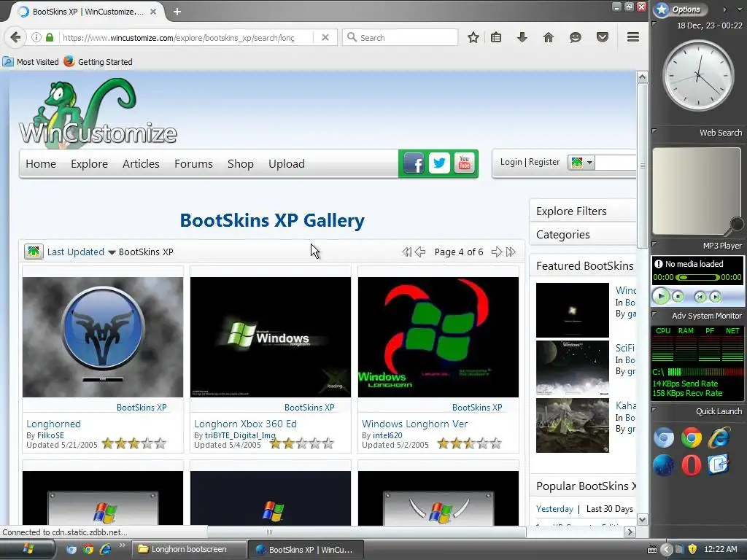
Task: Open a new browser tab
Action: pos(177,12)
